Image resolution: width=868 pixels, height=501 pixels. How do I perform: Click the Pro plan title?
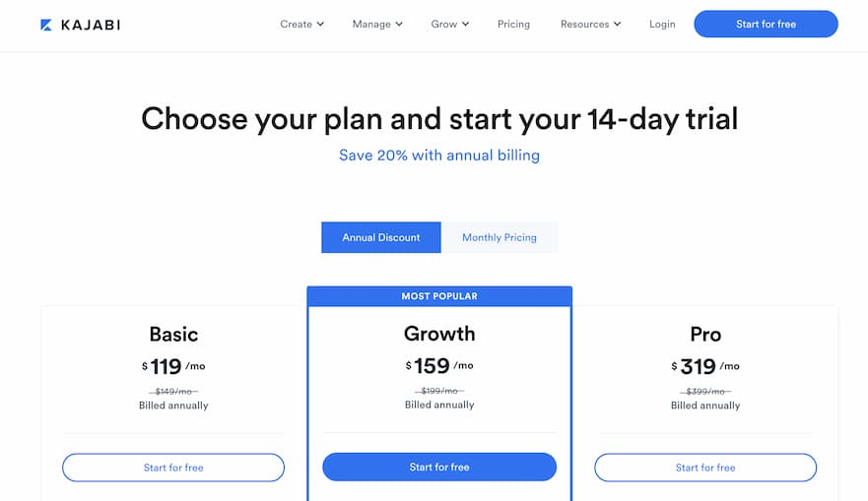pos(705,334)
